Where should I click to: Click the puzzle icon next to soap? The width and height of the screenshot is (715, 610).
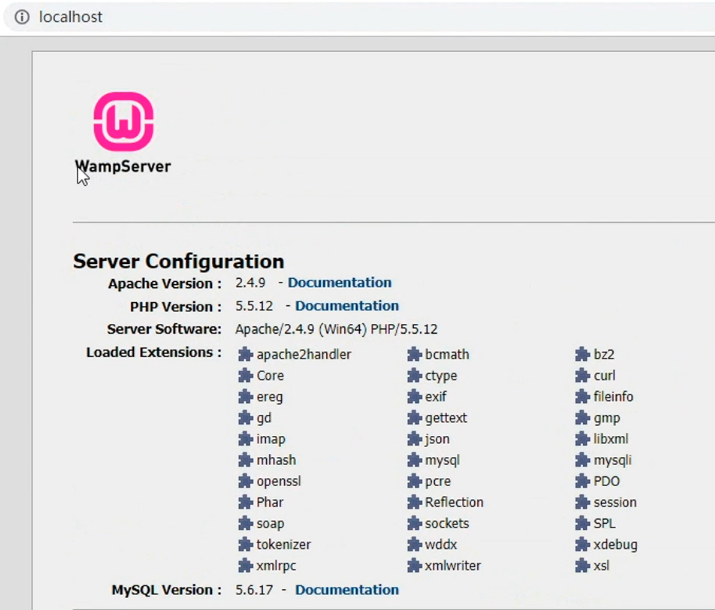245,523
